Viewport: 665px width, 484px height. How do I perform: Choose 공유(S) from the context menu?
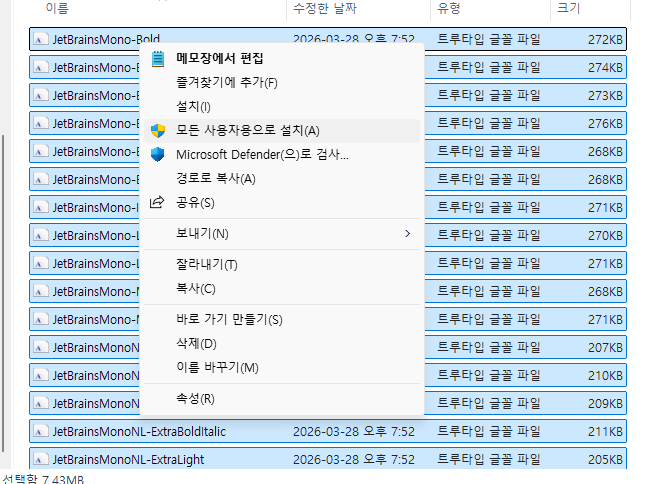pyautogui.click(x=282, y=203)
